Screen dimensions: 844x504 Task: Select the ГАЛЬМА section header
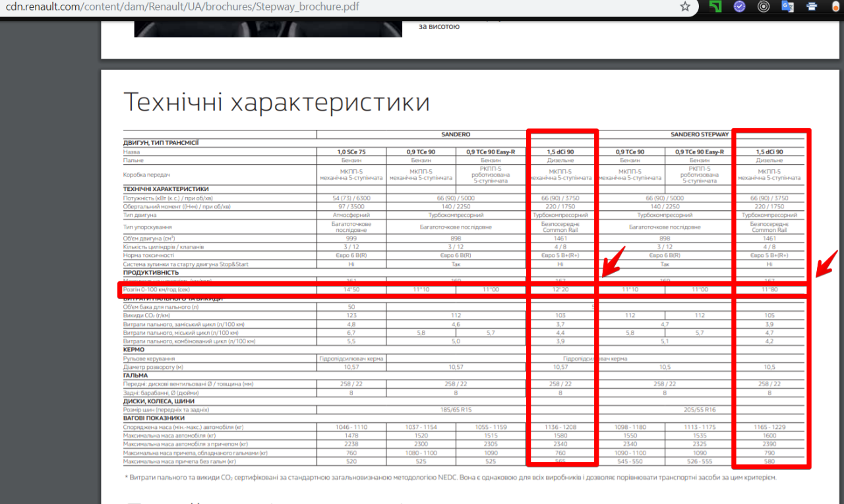point(136,376)
